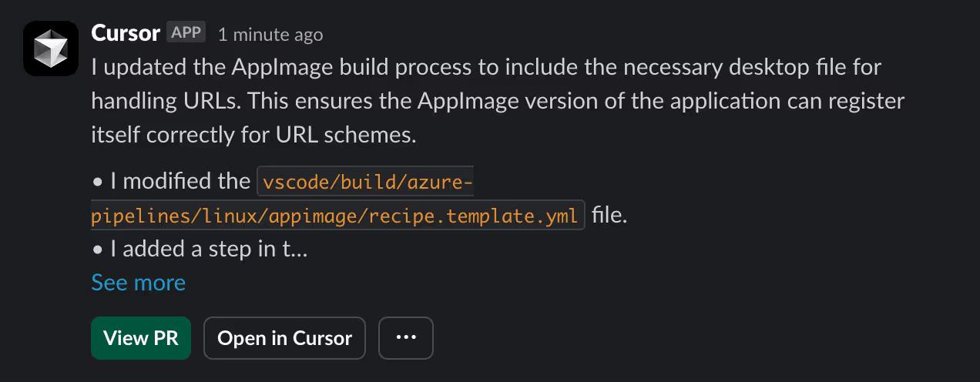Image resolution: width=980 pixels, height=382 pixels.
Task: Open the ellipsis more actions menu
Action: coord(406,338)
